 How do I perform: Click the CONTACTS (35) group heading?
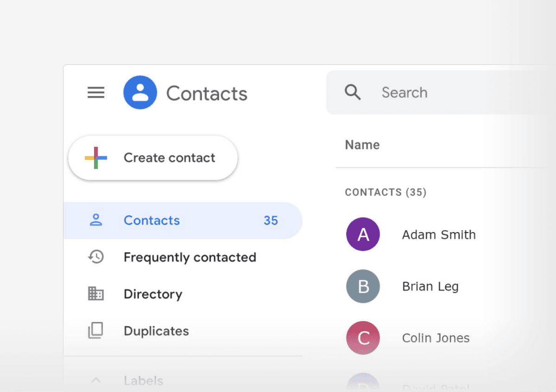(385, 192)
